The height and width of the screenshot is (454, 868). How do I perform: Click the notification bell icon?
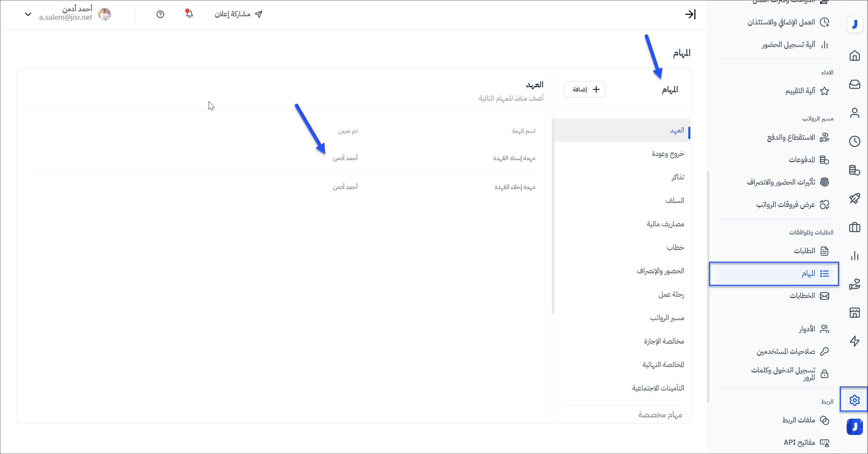tap(189, 14)
